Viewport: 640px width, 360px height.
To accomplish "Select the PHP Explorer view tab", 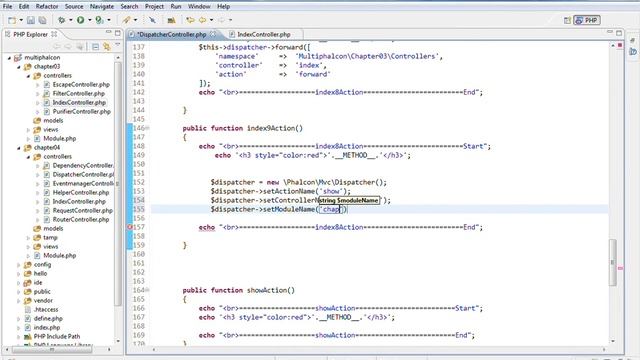I will [x=30, y=35].
